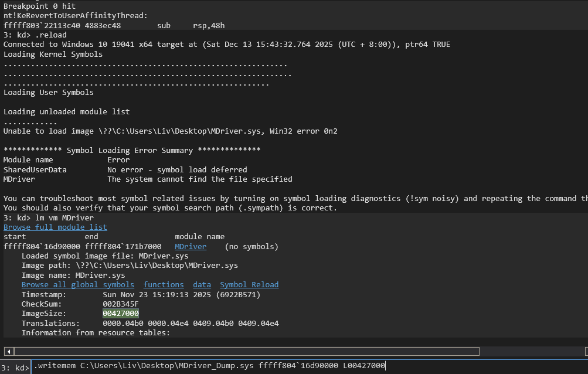The height and width of the screenshot is (374, 588).
Task: Click the data link for MDriver
Action: click(202, 284)
